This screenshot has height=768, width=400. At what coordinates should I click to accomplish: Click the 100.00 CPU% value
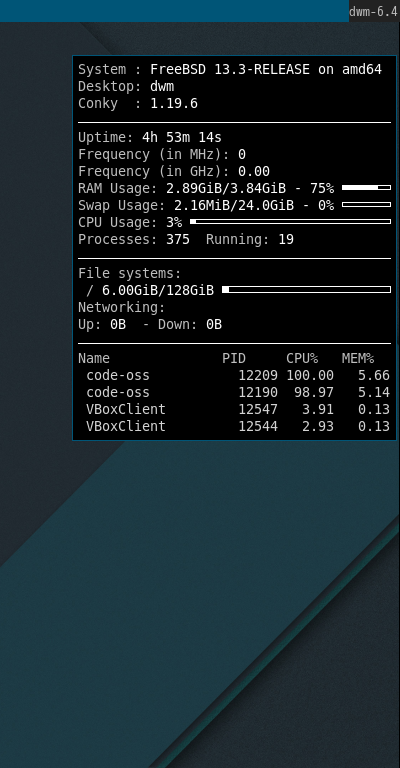[310, 376]
